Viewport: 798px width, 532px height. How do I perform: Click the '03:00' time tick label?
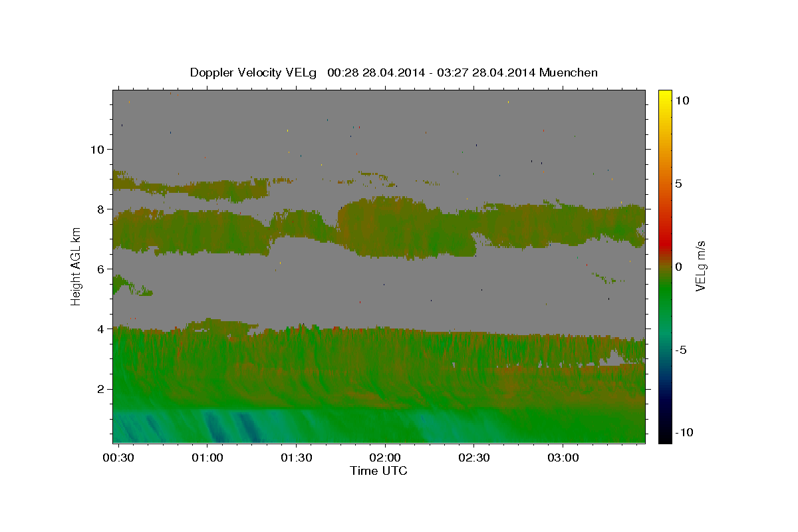click(563, 458)
